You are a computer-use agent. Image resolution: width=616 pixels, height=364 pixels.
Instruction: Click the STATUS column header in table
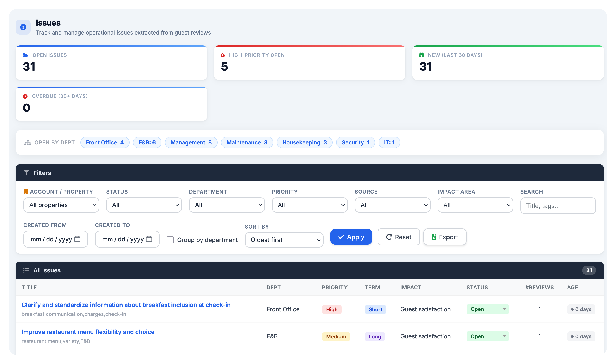[477, 288]
